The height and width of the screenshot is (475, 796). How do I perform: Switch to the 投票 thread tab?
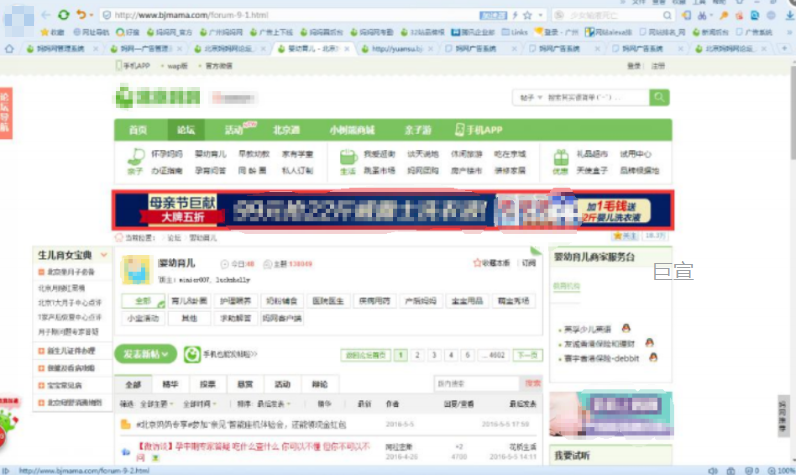pyautogui.click(x=208, y=384)
